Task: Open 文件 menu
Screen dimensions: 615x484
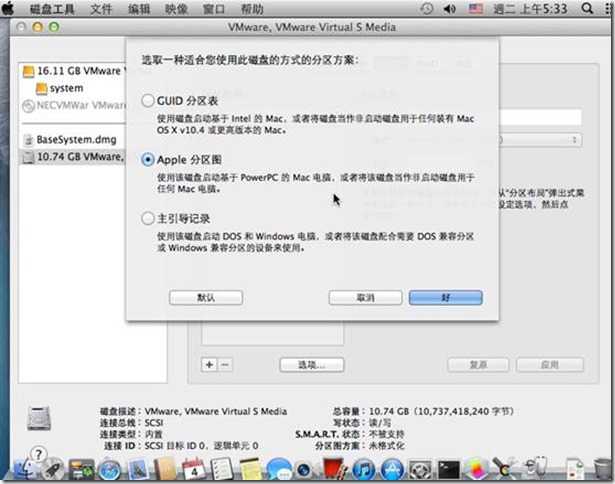Action: click(101, 9)
